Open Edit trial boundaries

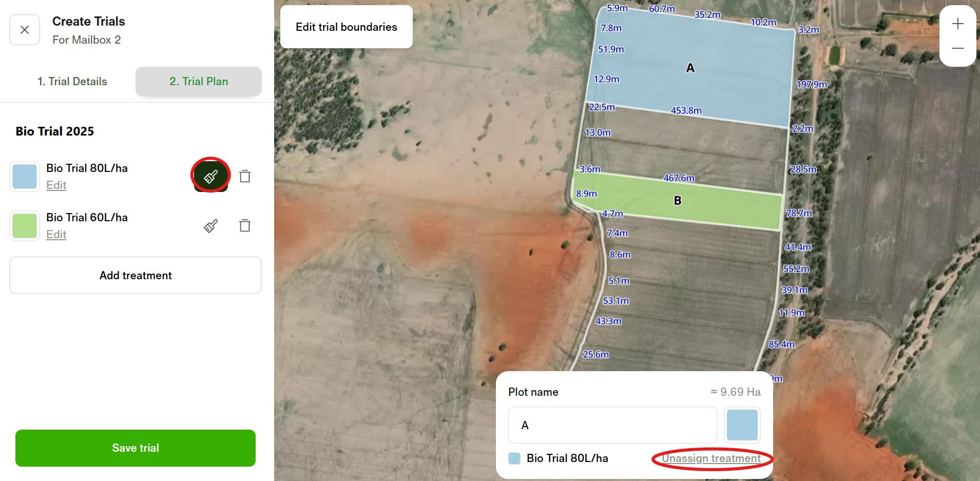(347, 27)
